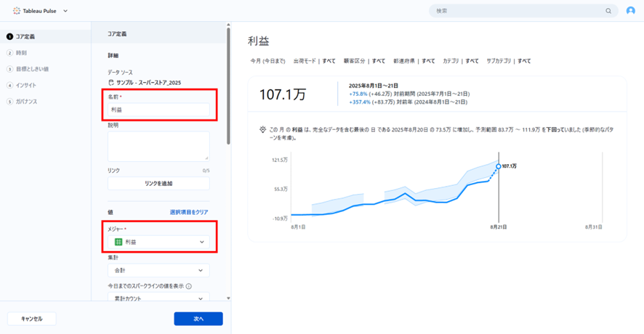Expand the Tableau Pulse header dropdown
This screenshot has height=334, width=644.
point(65,11)
